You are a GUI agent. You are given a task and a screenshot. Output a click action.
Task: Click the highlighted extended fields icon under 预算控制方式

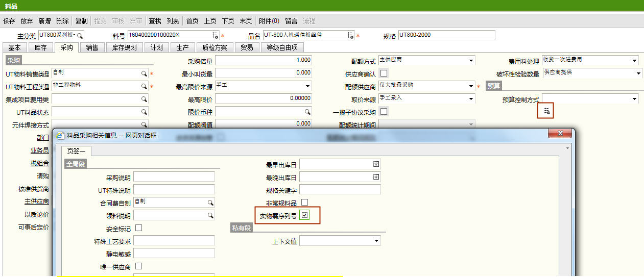[546, 111]
